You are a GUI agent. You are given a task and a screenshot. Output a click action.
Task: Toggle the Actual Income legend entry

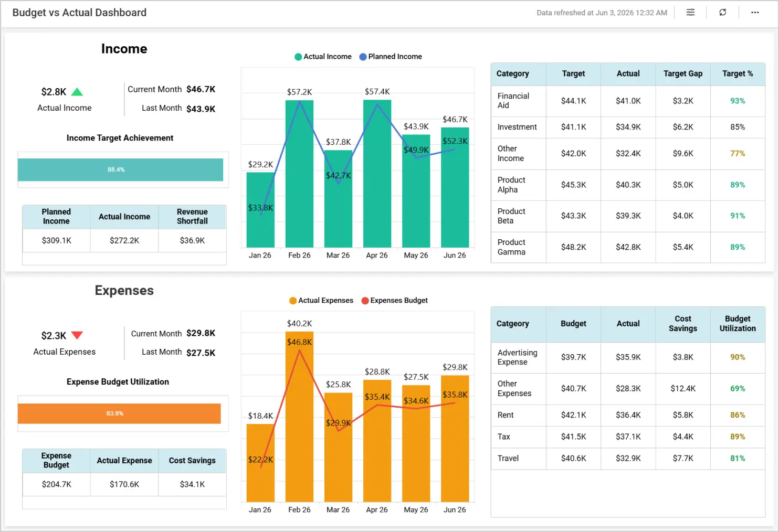(x=323, y=57)
